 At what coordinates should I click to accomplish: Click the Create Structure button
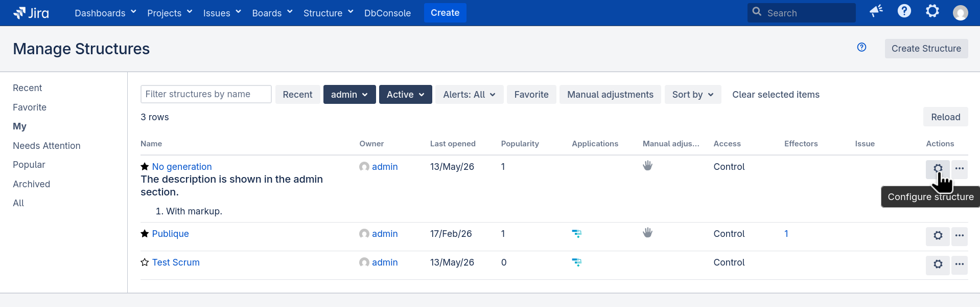[x=926, y=49]
